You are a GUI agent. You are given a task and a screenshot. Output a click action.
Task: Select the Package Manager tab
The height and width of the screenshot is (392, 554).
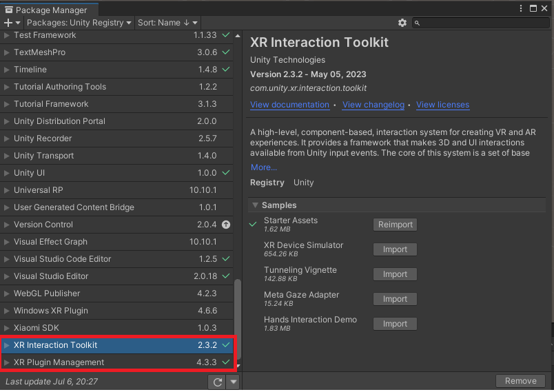point(50,10)
